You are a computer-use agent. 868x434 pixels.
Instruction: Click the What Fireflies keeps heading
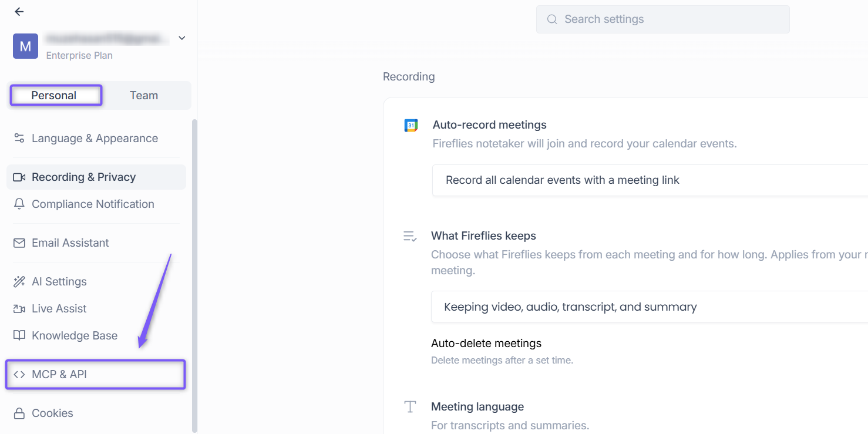click(484, 235)
